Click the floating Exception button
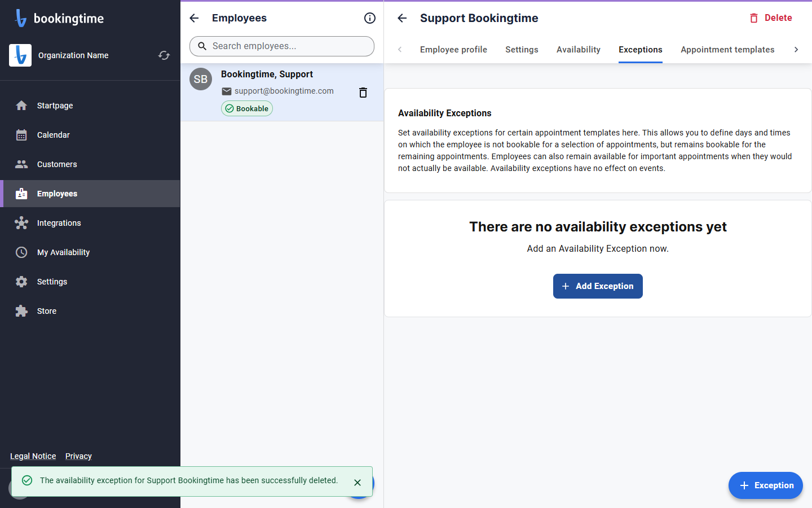812x508 pixels. tap(766, 485)
